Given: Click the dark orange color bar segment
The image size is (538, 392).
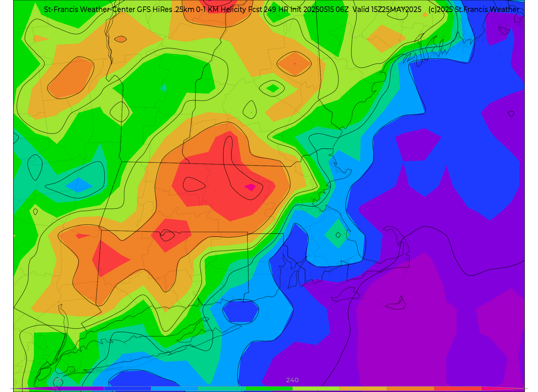Looking at the screenshot, I should (410, 389).
